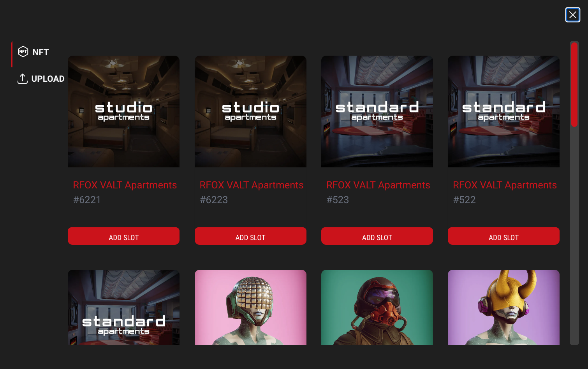
Task: Click the token ID text #522
Action: tap(464, 200)
